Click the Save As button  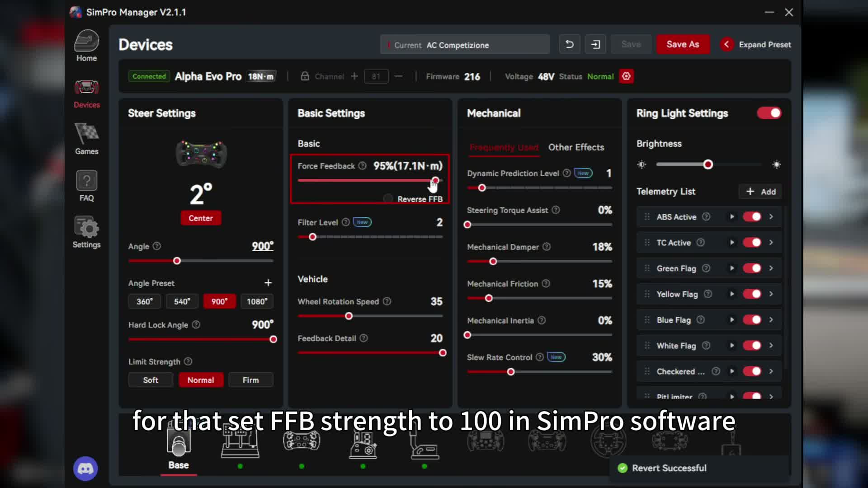click(683, 44)
